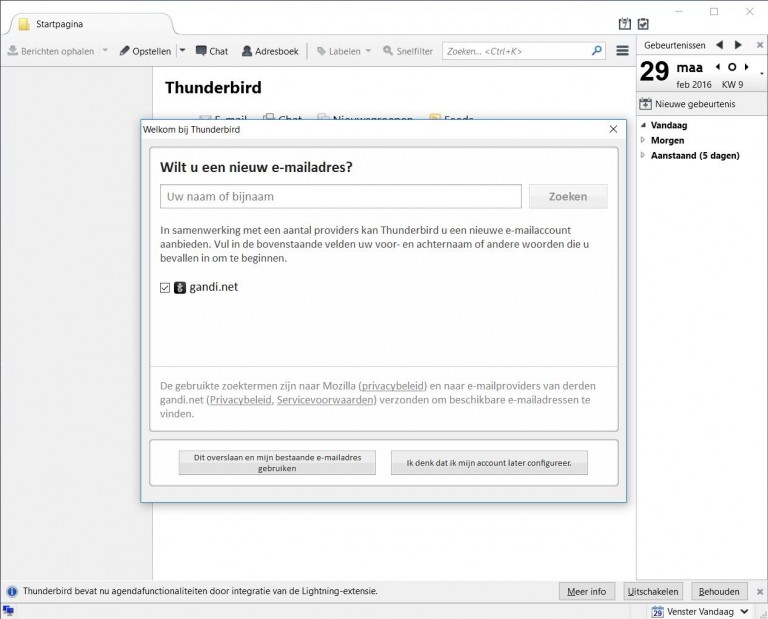This screenshot has width=768, height=619.
Task: Open the Venster Vandaag dropdown chevron
Action: tap(744, 612)
